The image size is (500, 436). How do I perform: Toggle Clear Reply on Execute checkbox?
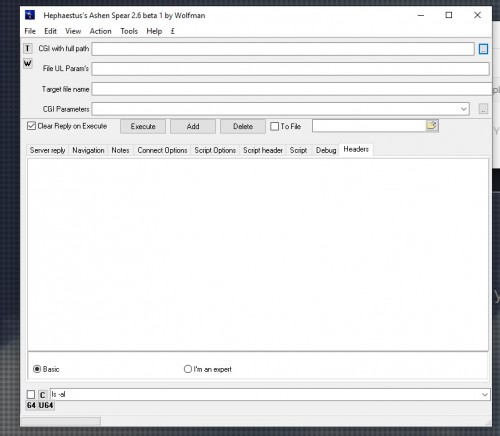pyautogui.click(x=31, y=126)
